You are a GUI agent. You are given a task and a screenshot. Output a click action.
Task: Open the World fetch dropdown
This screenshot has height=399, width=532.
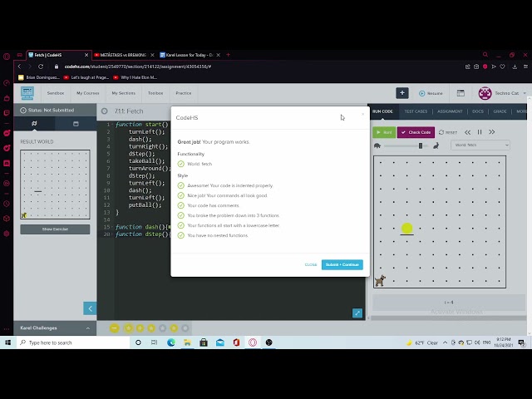point(480,145)
